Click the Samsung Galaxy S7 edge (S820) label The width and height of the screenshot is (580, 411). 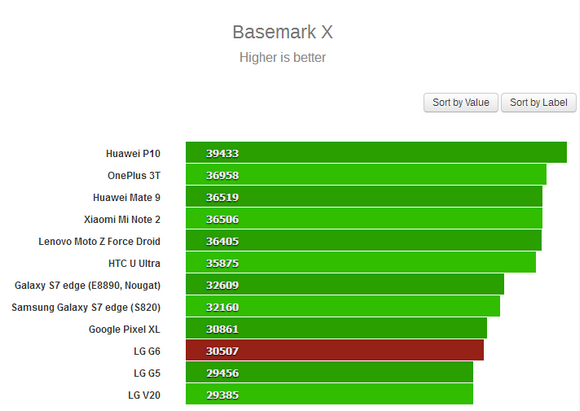tap(86, 307)
